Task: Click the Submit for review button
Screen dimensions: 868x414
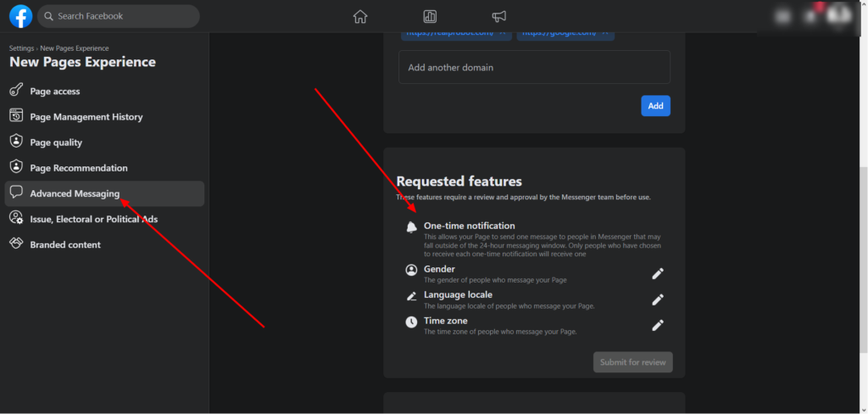Action: [x=632, y=362]
